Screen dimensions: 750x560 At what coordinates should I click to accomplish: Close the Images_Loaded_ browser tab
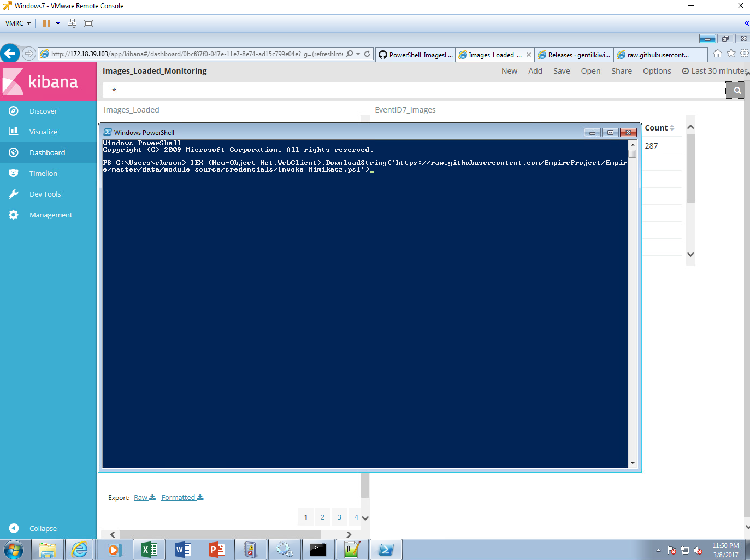coord(529,55)
